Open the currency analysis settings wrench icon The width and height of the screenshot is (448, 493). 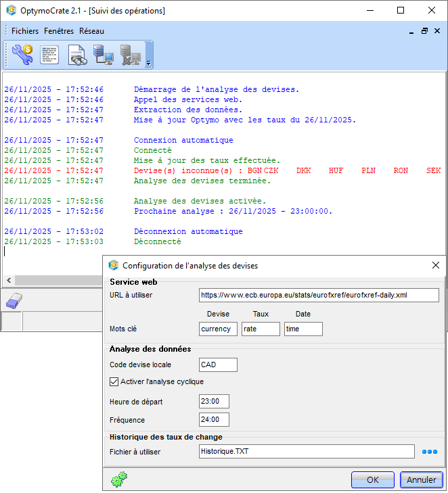[x=22, y=55]
